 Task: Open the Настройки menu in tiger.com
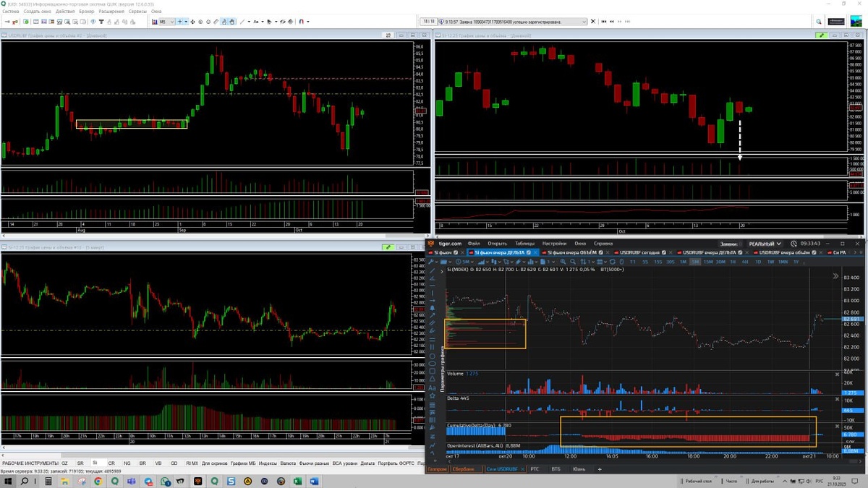pos(554,244)
